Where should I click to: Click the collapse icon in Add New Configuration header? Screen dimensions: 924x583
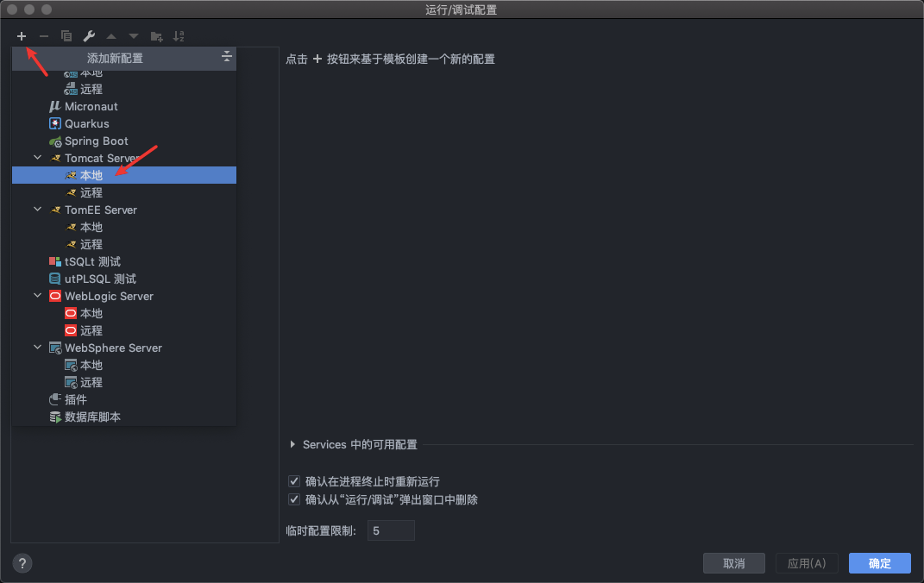click(226, 57)
